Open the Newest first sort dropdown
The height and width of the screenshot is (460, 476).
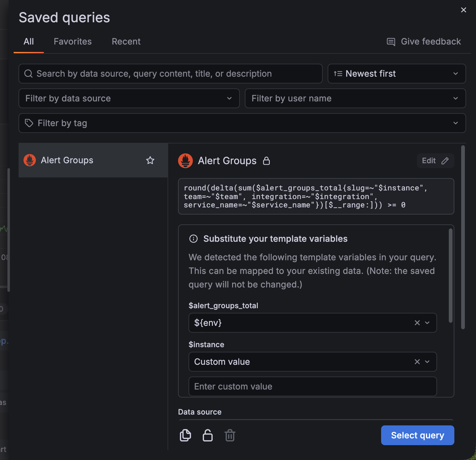click(397, 74)
